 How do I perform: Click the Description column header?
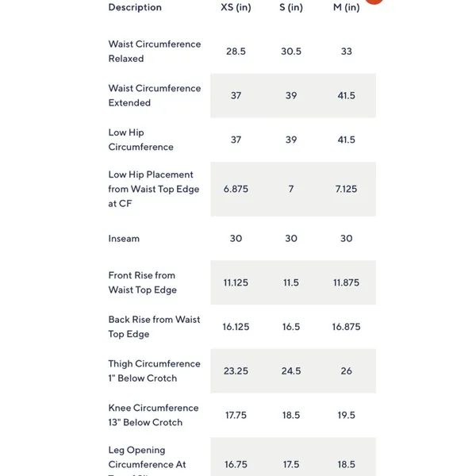[x=135, y=7]
